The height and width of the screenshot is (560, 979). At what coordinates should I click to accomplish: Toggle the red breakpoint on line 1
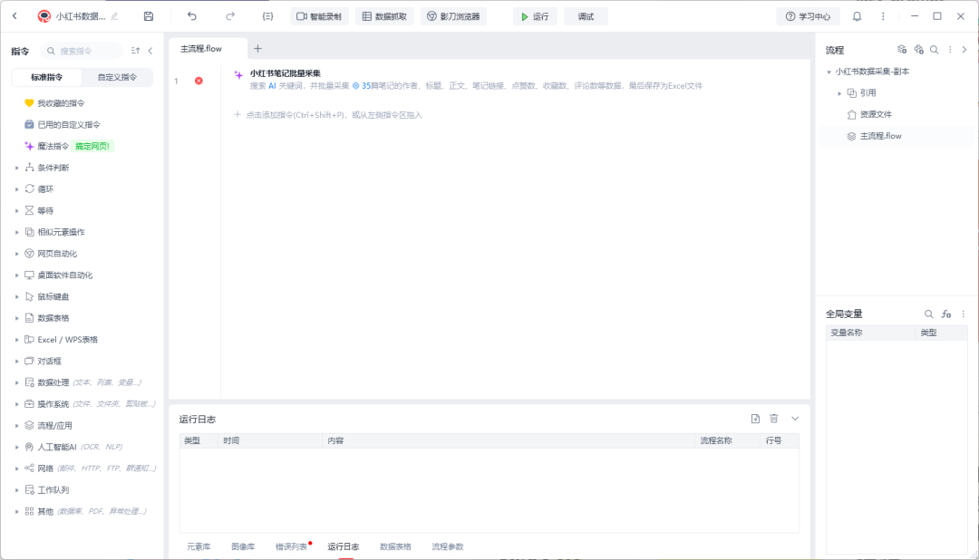199,81
